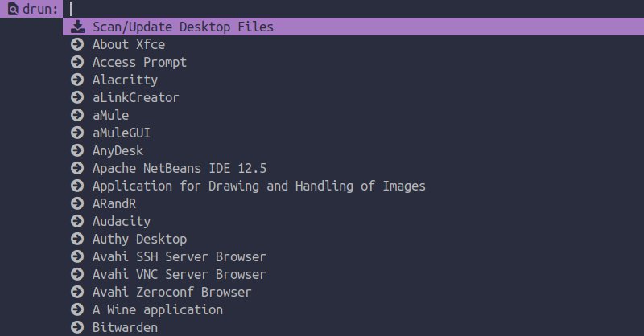
Task: Focus the drun search input field
Action: click(353, 9)
